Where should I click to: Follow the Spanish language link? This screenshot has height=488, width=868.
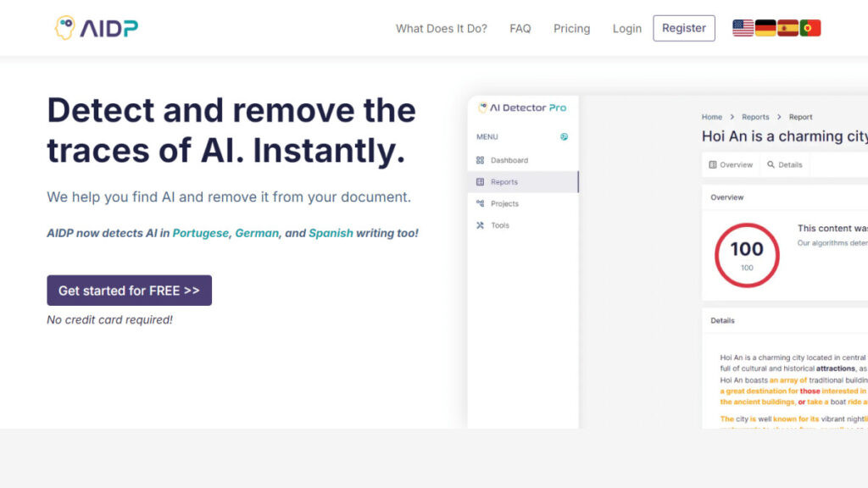[x=331, y=234]
